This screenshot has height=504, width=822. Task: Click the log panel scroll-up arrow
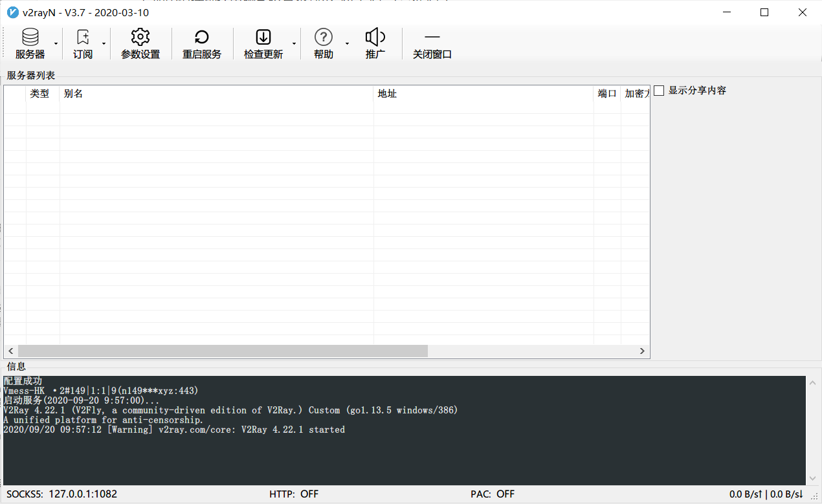814,382
